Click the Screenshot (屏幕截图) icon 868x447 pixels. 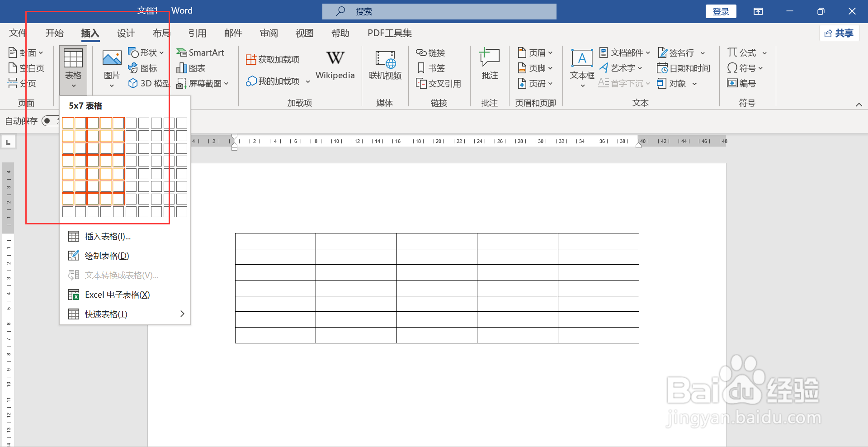coord(181,83)
